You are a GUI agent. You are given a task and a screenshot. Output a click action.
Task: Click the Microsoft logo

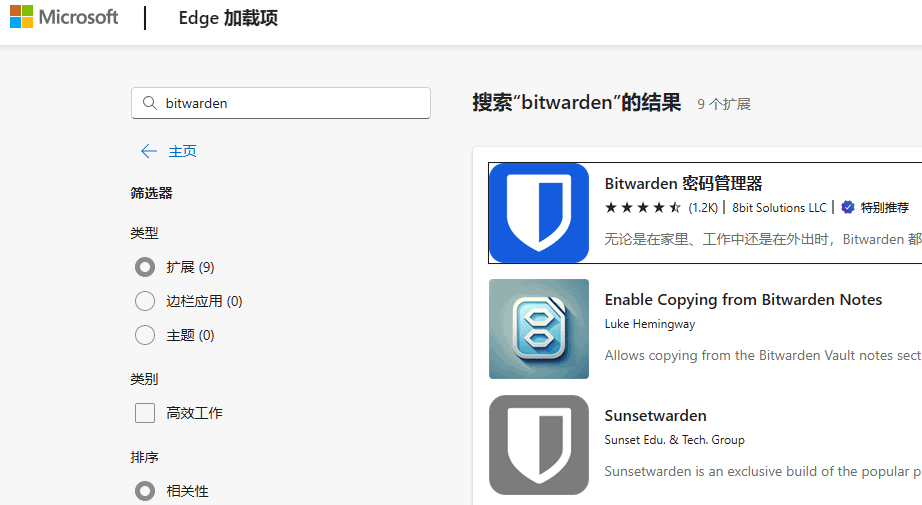click(64, 17)
